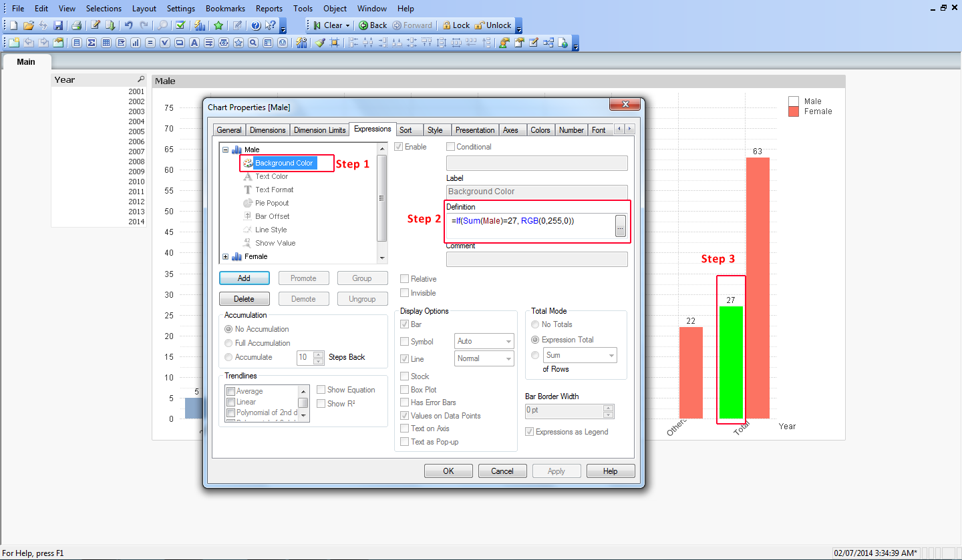Screen dimensions: 962x560
Task: Click the Undo arrow icon
Action: click(128, 25)
